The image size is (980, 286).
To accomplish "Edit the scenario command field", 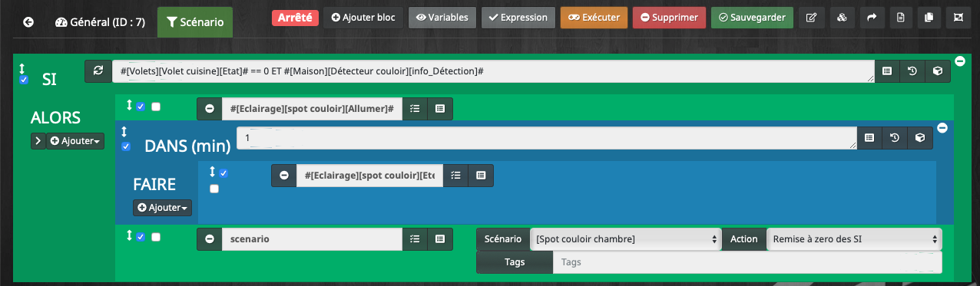I will pos(312,239).
